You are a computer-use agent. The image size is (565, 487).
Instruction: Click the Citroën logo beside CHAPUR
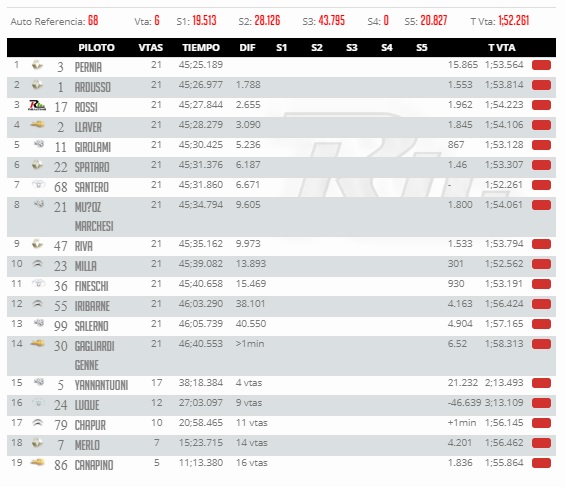click(x=38, y=423)
